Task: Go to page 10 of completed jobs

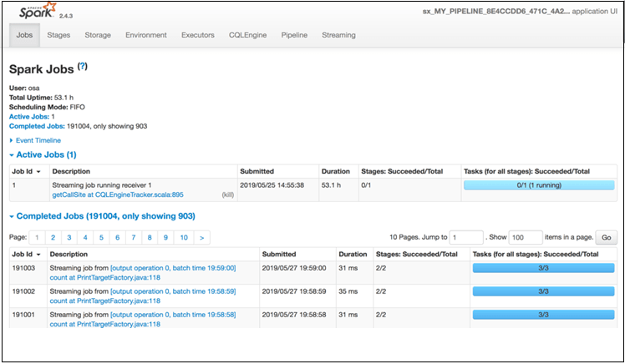Action: 184,238
